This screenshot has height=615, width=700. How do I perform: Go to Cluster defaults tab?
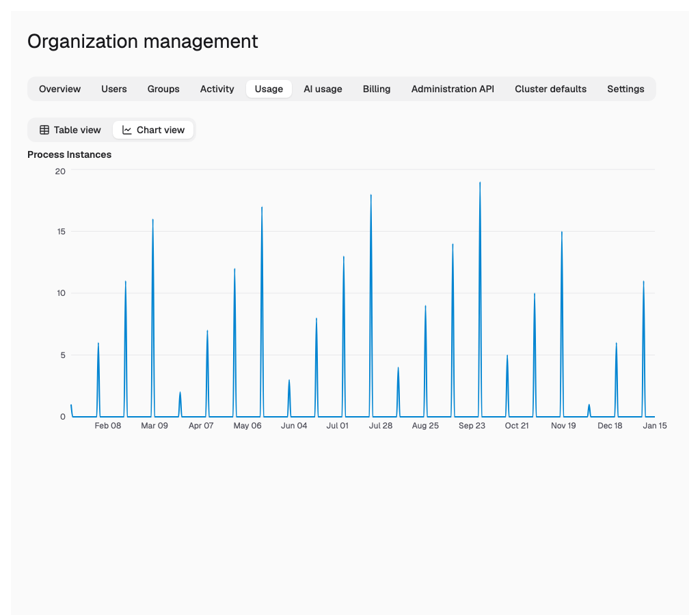click(550, 89)
